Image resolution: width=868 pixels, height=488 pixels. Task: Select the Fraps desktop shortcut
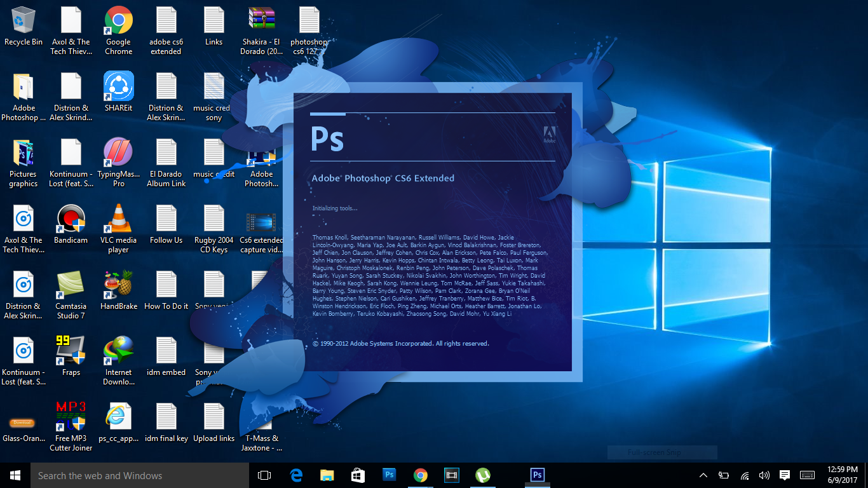point(71,356)
